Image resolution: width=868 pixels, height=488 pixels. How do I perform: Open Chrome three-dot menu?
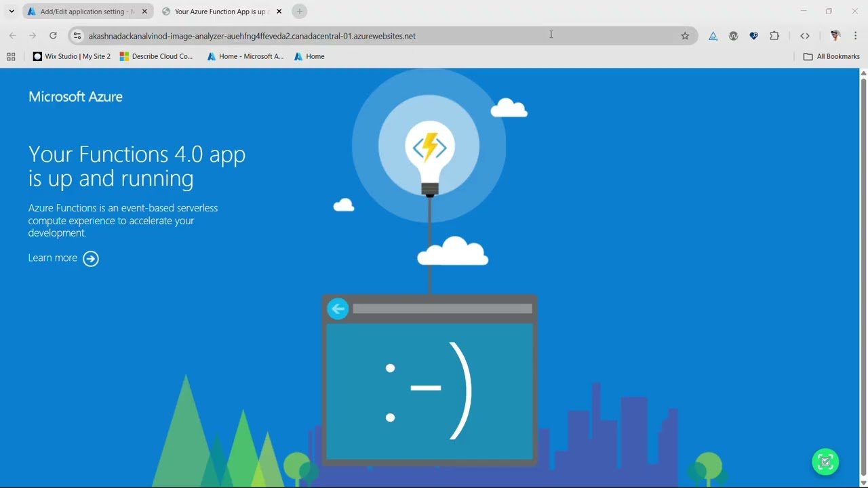point(855,36)
